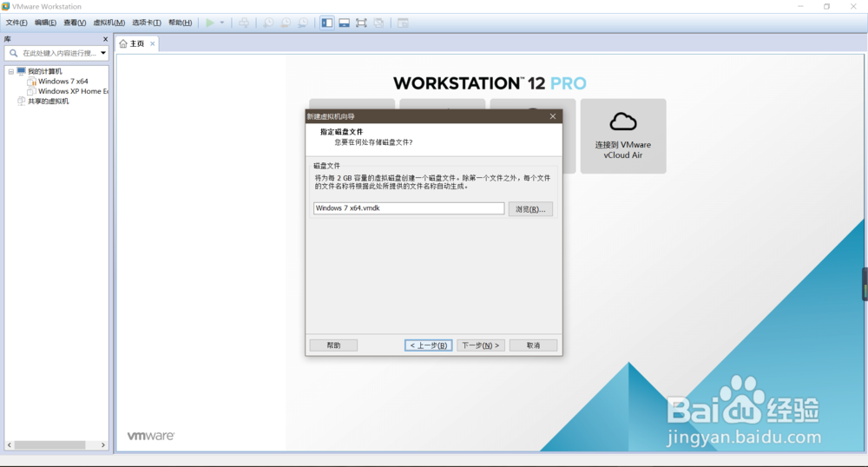The height and width of the screenshot is (467, 868).
Task: Close the 库 library panel
Action: (105, 39)
